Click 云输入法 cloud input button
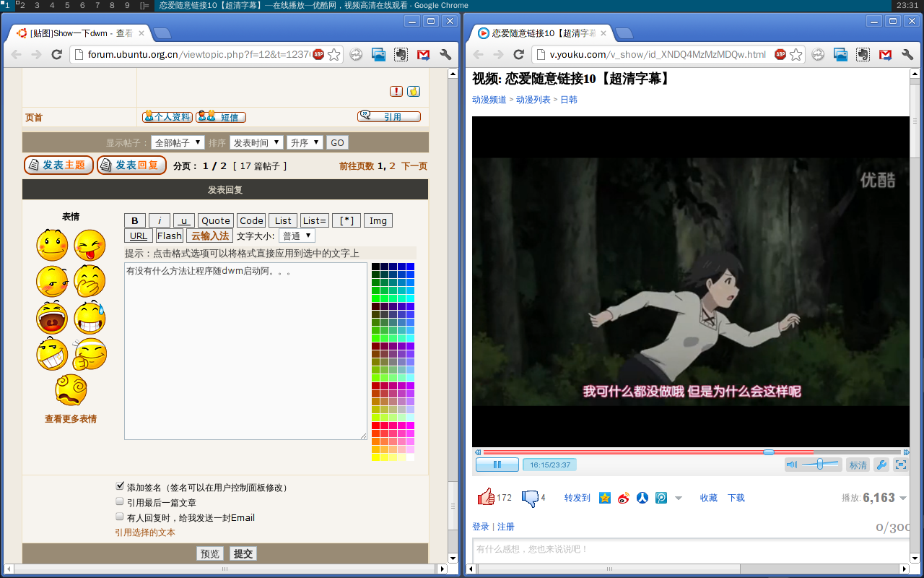 tap(209, 236)
